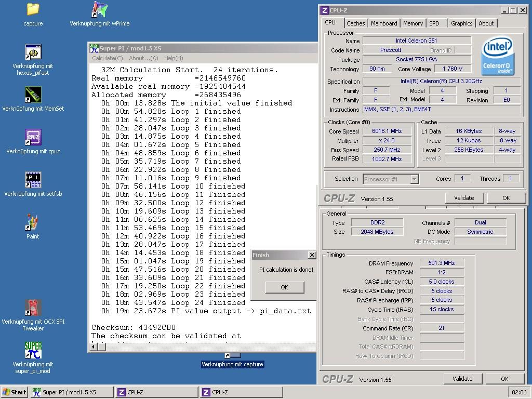Launch the hexus_pifast shortcut icon
Viewport: 532px width, 399px height.
tap(33, 52)
